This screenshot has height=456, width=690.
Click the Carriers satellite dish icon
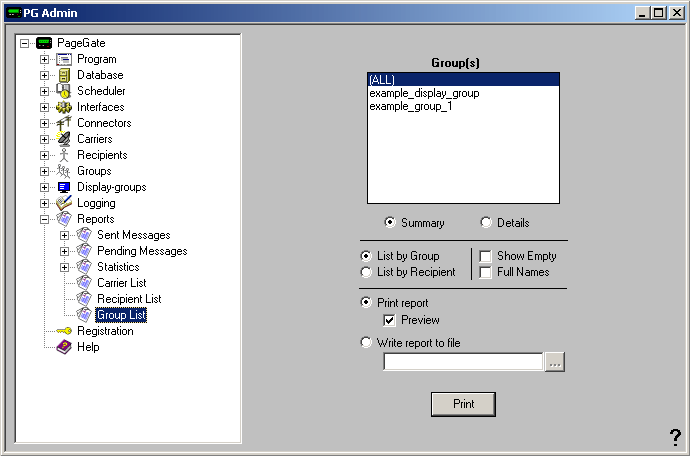(64, 139)
